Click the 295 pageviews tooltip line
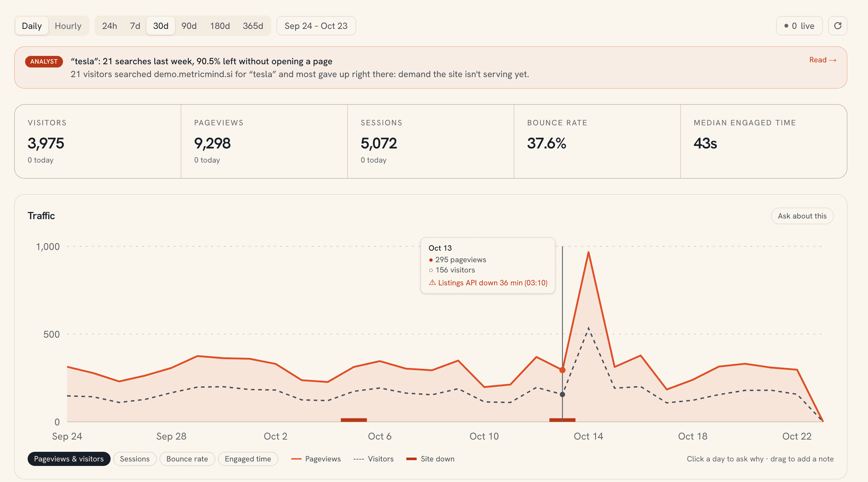This screenshot has width=868, height=482. (457, 259)
